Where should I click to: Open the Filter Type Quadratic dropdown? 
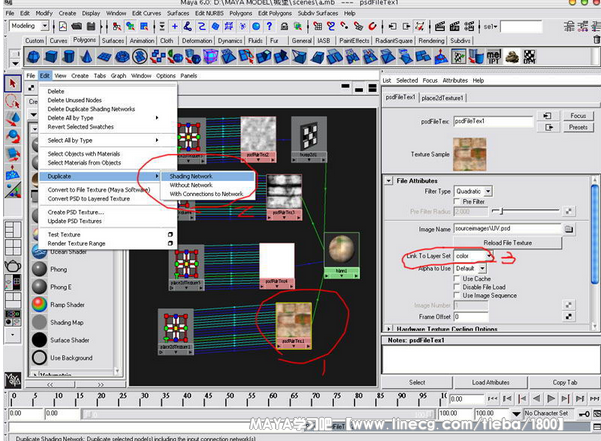point(488,191)
